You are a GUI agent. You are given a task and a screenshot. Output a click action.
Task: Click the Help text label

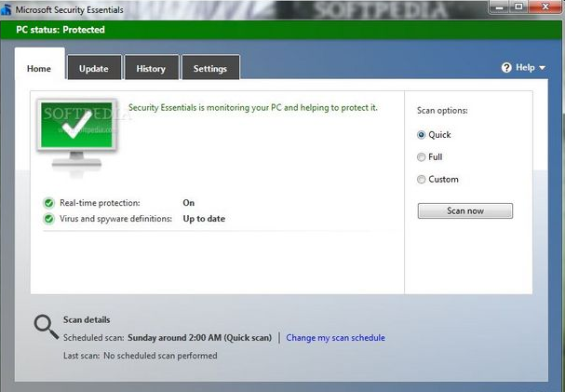tap(525, 68)
